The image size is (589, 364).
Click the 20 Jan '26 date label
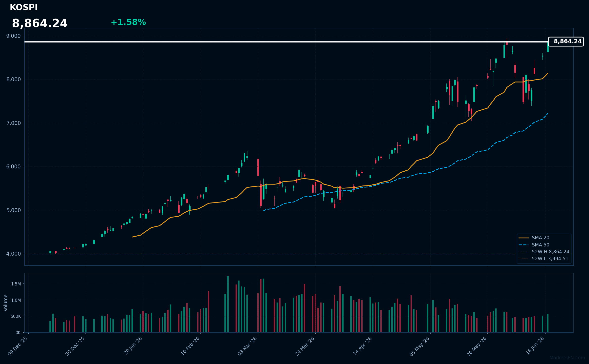pyautogui.click(x=133, y=346)
